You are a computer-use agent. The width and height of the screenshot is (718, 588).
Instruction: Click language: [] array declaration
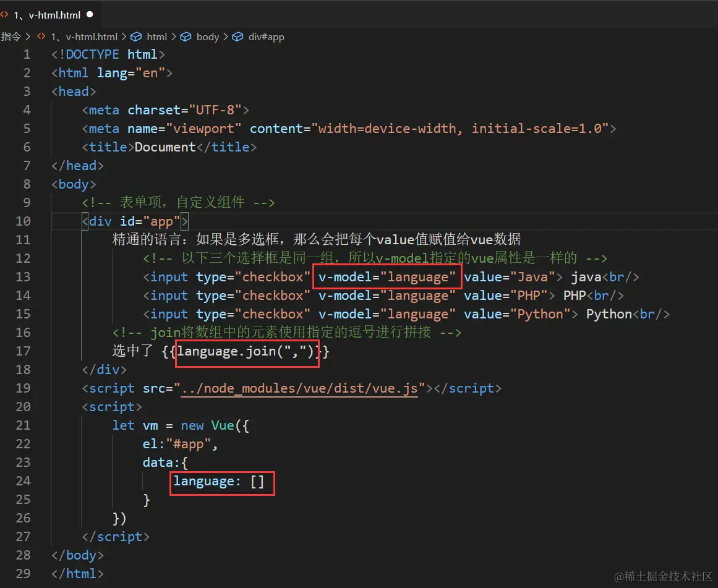point(219,481)
